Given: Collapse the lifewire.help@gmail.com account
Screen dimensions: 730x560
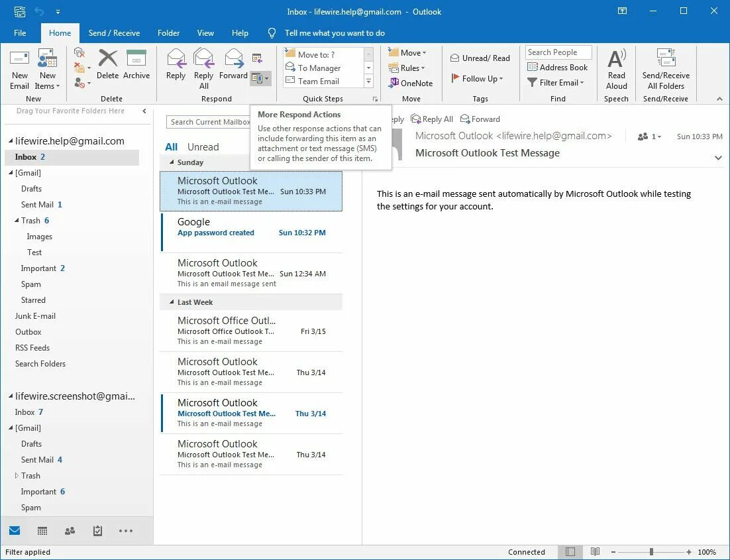Looking at the screenshot, I should (11, 141).
